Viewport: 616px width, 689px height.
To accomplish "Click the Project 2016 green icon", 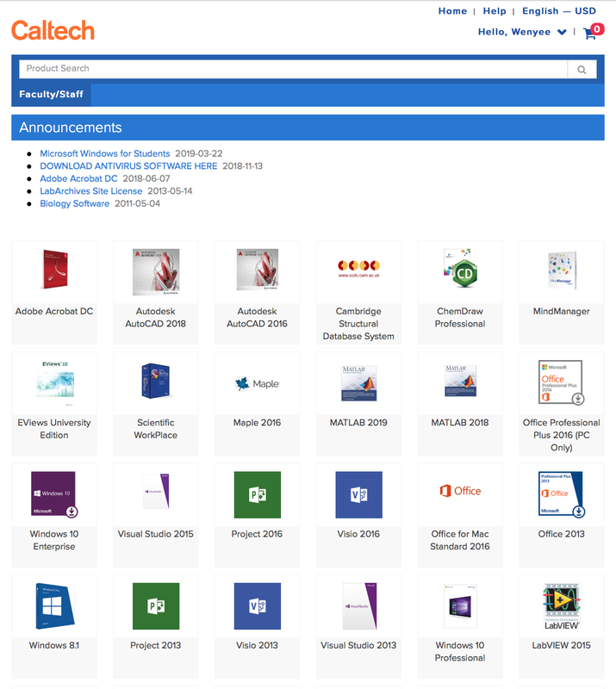I will point(257,494).
